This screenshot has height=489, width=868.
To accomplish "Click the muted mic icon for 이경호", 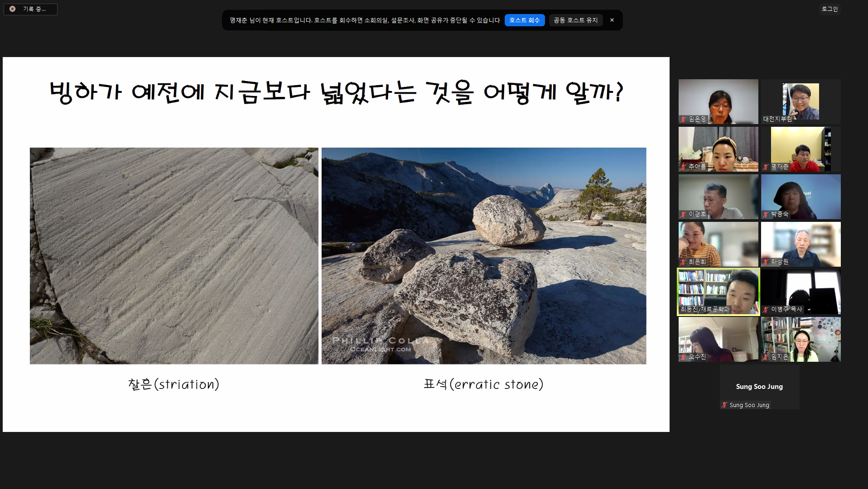I will click(683, 214).
